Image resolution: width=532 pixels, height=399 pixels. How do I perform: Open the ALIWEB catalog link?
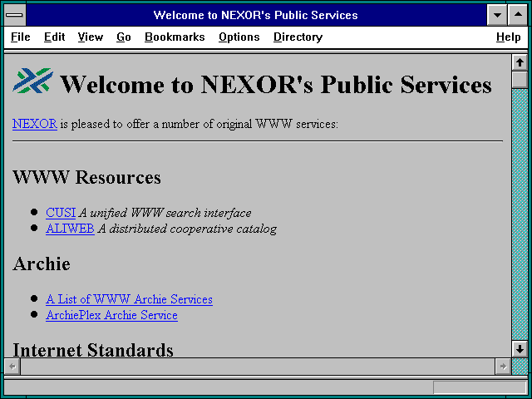point(70,229)
